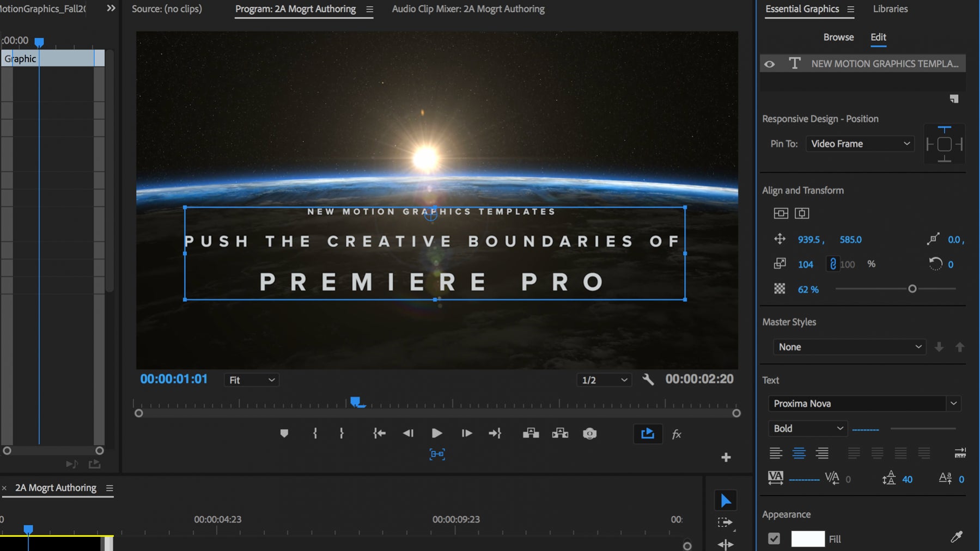Select the Selection arrow tool
The image size is (980, 551).
click(x=726, y=500)
